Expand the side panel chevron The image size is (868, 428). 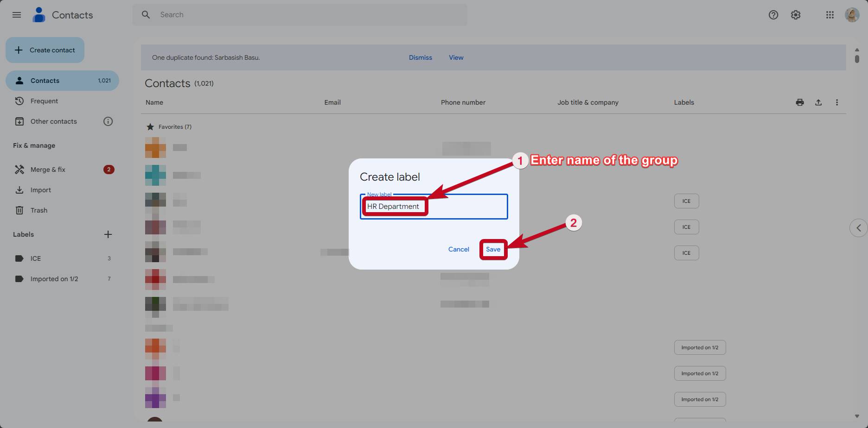[859, 228]
